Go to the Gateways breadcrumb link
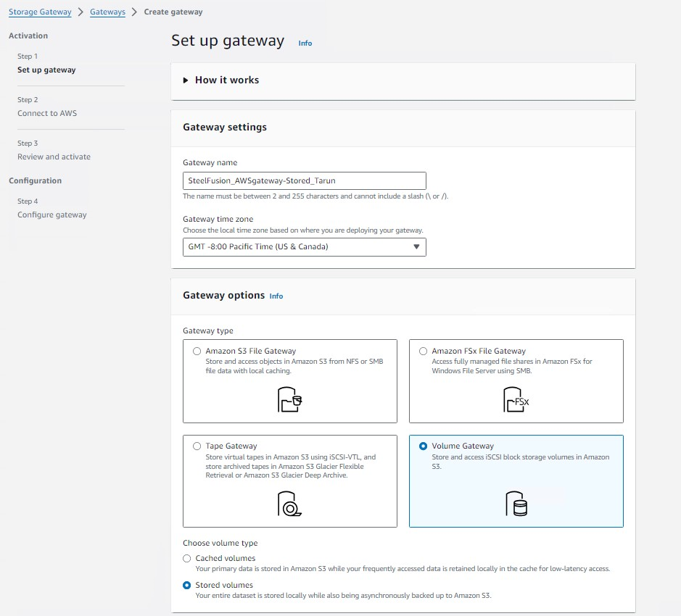 click(x=108, y=12)
